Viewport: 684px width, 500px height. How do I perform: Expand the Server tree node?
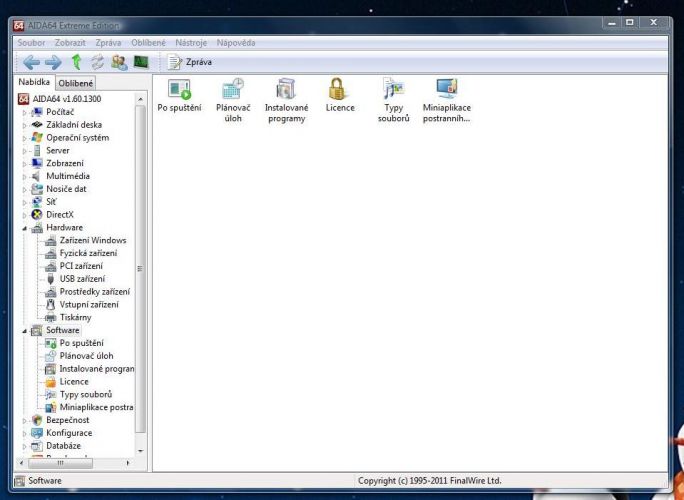[x=24, y=151]
